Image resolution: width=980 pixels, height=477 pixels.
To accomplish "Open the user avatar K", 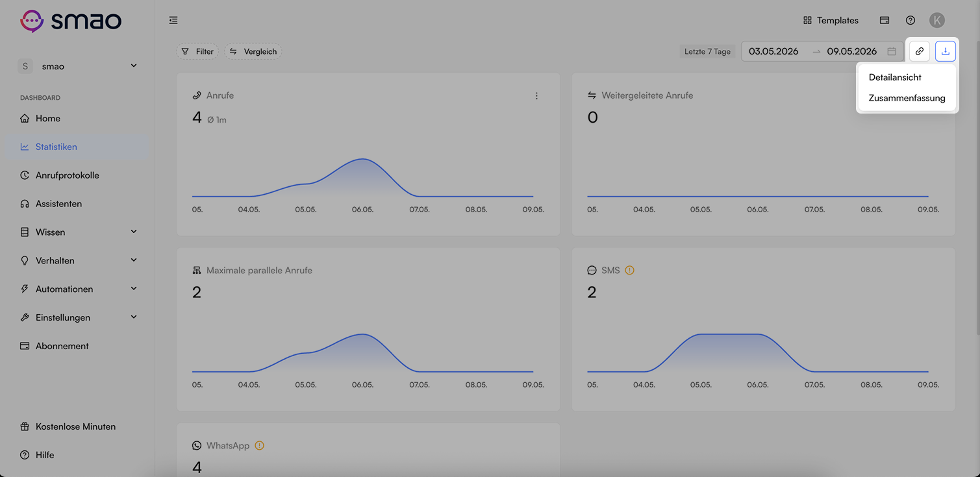I will click(x=936, y=21).
